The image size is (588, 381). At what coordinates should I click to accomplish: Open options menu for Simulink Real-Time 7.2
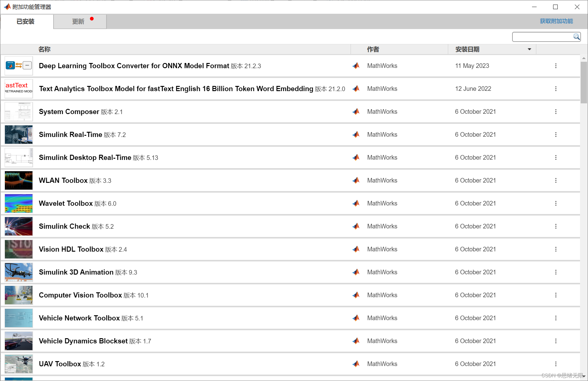(x=556, y=135)
